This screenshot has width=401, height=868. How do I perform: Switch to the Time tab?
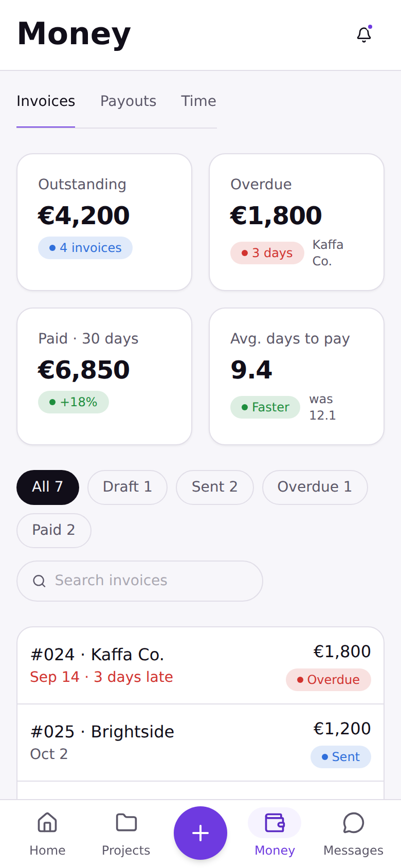[x=198, y=101]
